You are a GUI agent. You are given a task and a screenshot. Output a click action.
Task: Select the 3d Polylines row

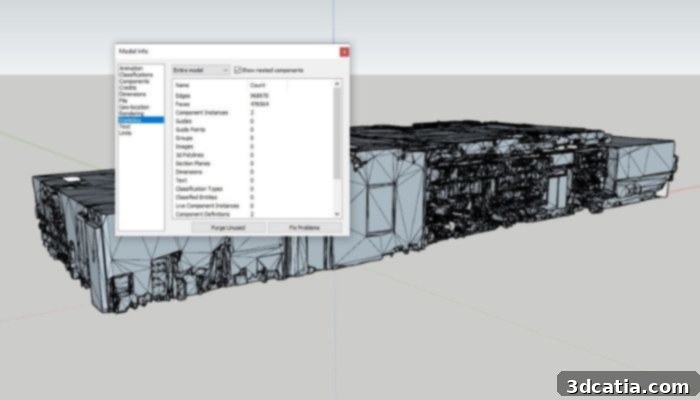[x=253, y=155]
